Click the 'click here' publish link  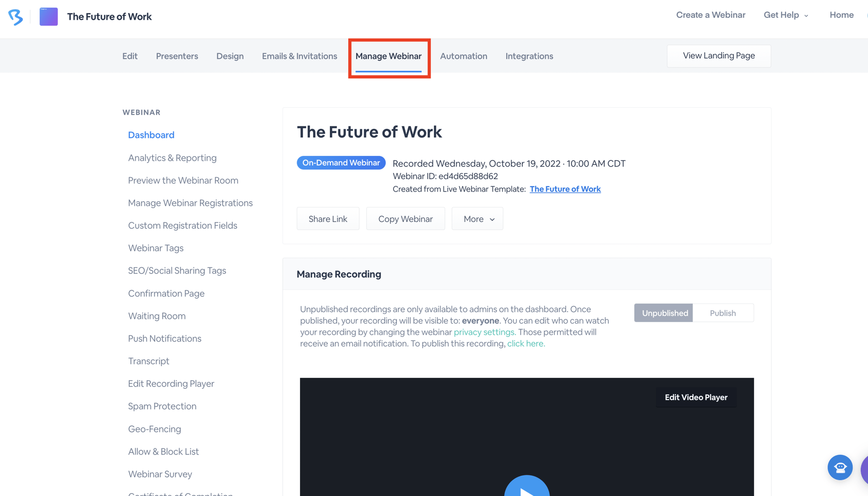526,344
